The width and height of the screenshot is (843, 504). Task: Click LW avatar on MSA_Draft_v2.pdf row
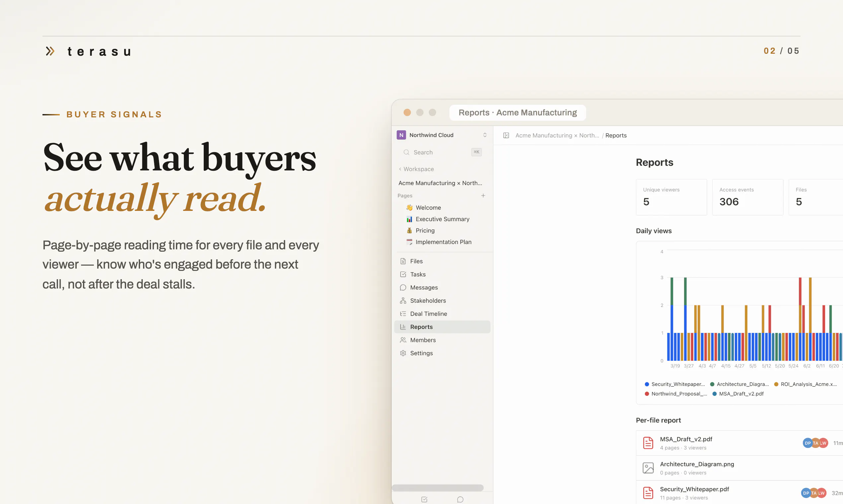coord(823,443)
